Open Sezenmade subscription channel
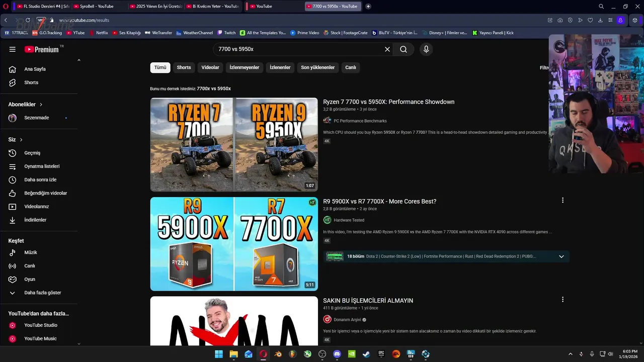The image size is (644, 362). tap(36, 118)
